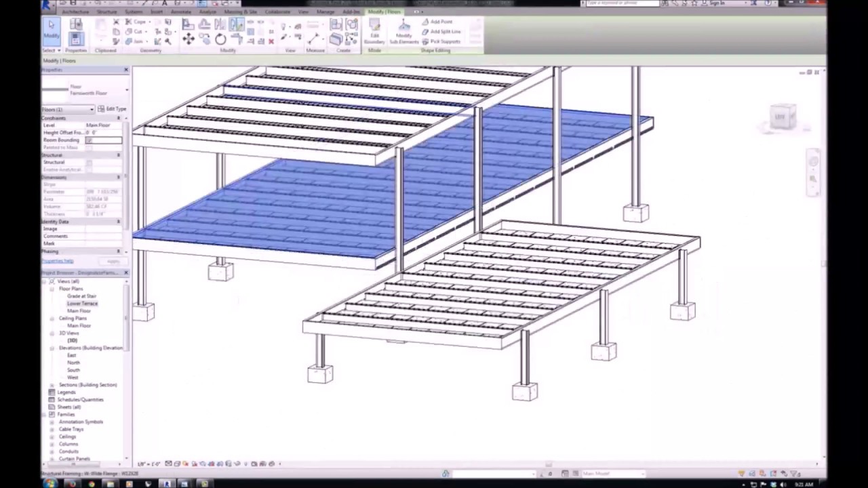
Task: Toggle the Room Bounding checkbox
Action: [x=89, y=140]
